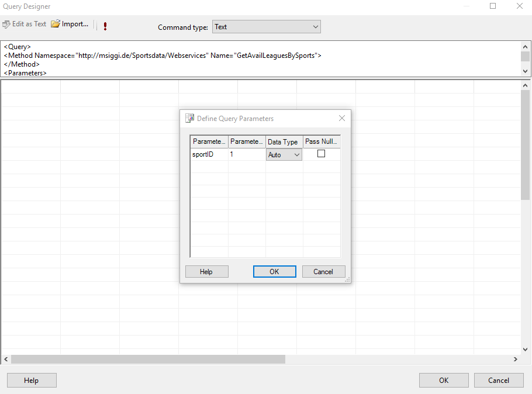This screenshot has width=532, height=394.
Task: Run query with red exclamation icon
Action: click(x=105, y=26)
